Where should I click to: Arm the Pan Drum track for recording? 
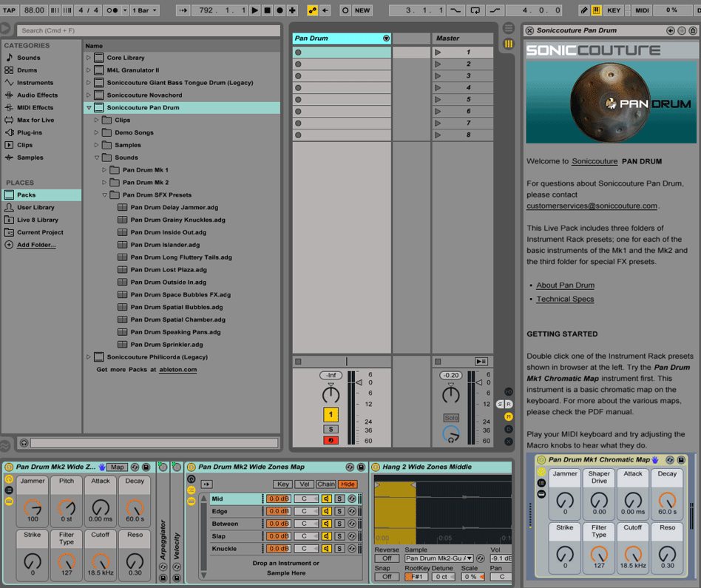331,440
